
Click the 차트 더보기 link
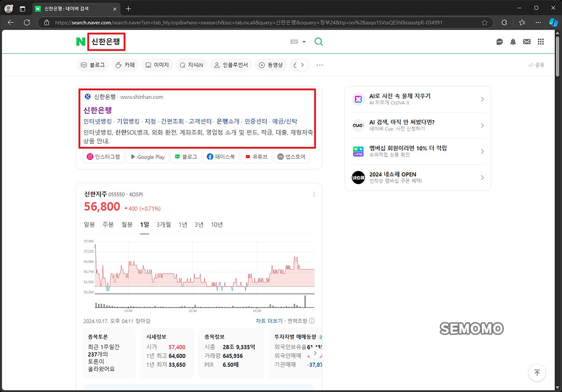coord(269,321)
